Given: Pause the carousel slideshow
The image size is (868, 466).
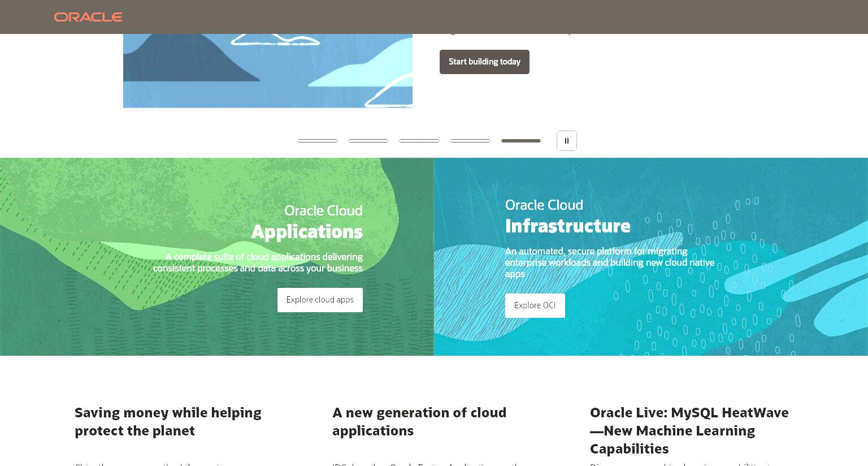Looking at the screenshot, I should pos(566,141).
